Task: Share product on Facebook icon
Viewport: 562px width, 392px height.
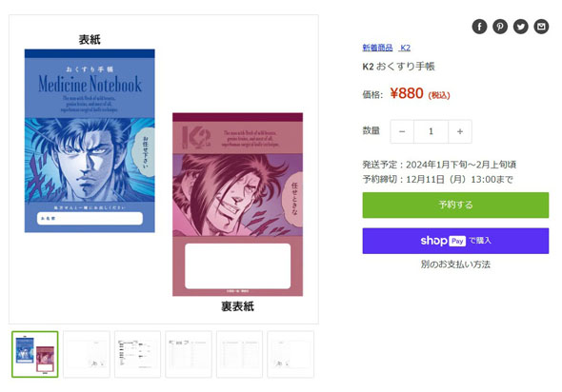Action: 479,27
